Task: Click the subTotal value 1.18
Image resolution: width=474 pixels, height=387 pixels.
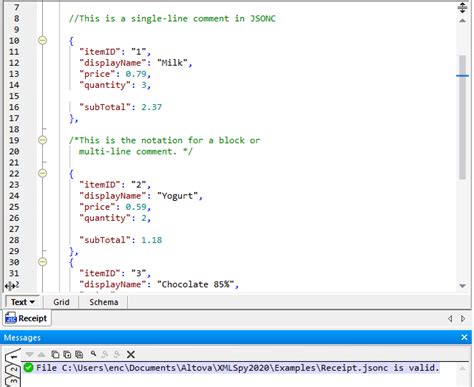Action: (x=151, y=240)
